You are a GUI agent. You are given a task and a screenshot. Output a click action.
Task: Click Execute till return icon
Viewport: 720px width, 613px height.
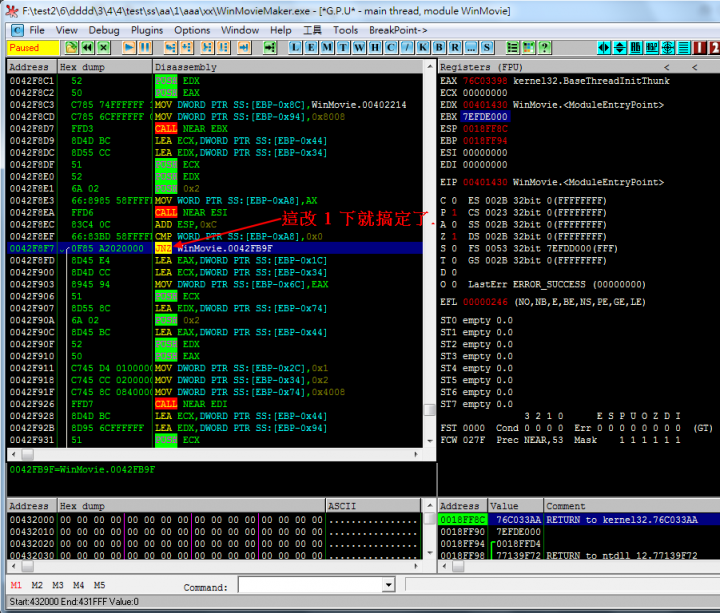[x=244, y=47]
